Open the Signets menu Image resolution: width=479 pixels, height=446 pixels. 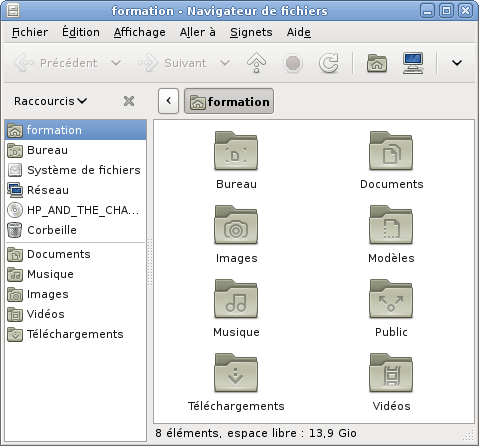pos(251,32)
